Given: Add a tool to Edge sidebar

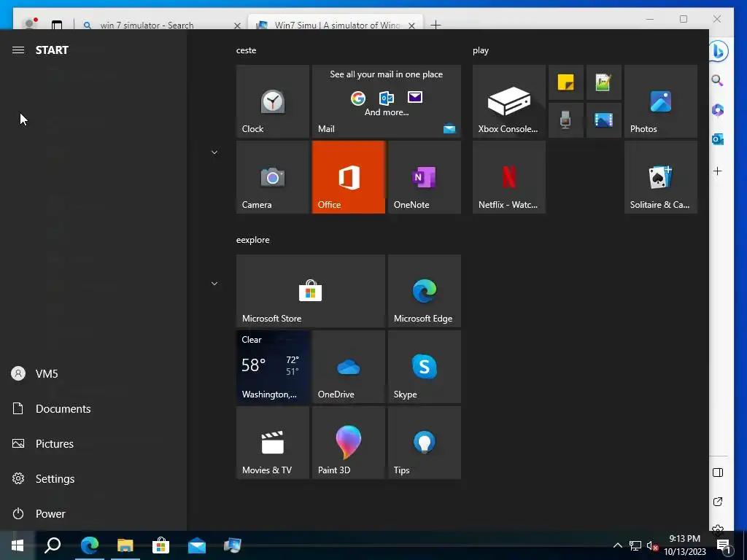Looking at the screenshot, I should tap(718, 171).
